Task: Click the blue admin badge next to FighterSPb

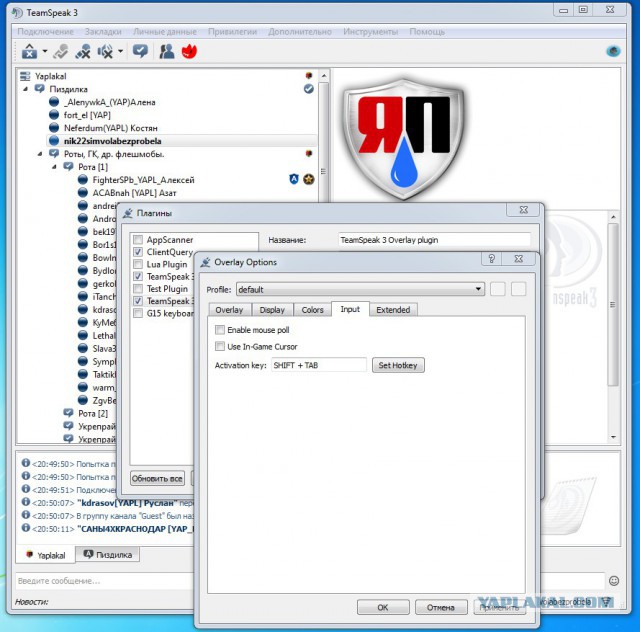Action: click(x=294, y=179)
